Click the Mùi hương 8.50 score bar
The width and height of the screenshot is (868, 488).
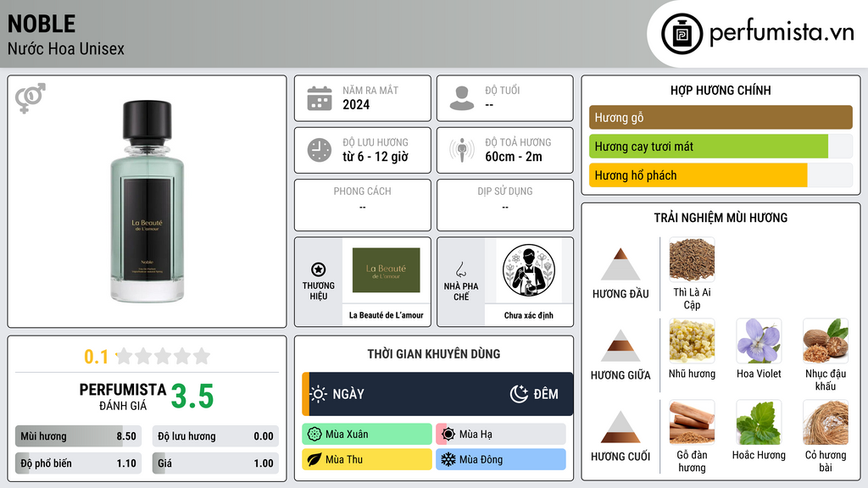[x=78, y=436]
